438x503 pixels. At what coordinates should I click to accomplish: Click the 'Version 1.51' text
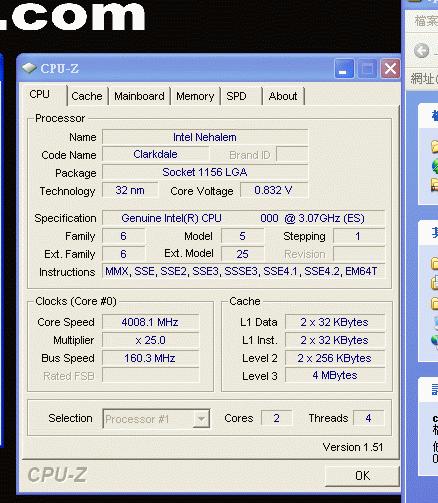pyautogui.click(x=353, y=447)
